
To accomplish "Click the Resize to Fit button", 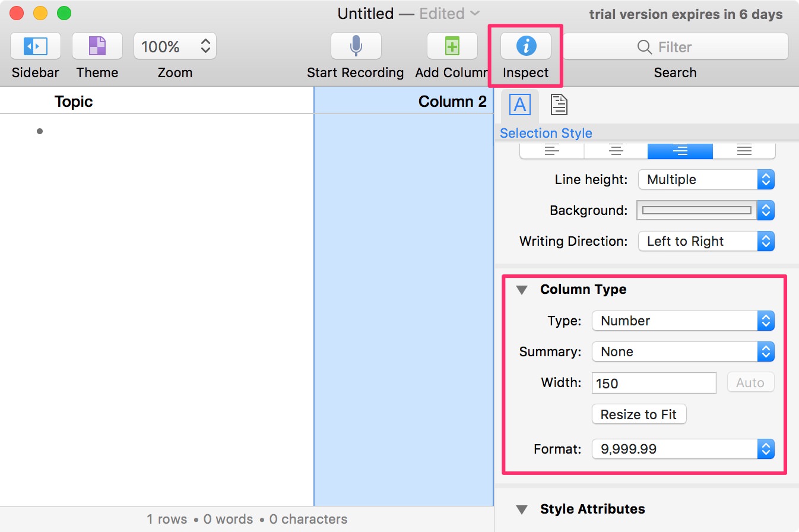I will tap(639, 414).
